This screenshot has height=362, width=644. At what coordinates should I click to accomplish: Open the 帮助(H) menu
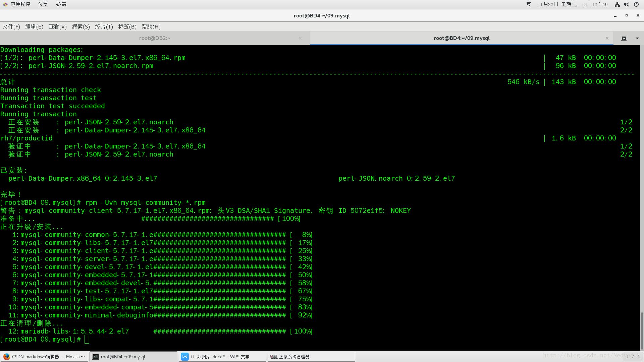coord(151,26)
